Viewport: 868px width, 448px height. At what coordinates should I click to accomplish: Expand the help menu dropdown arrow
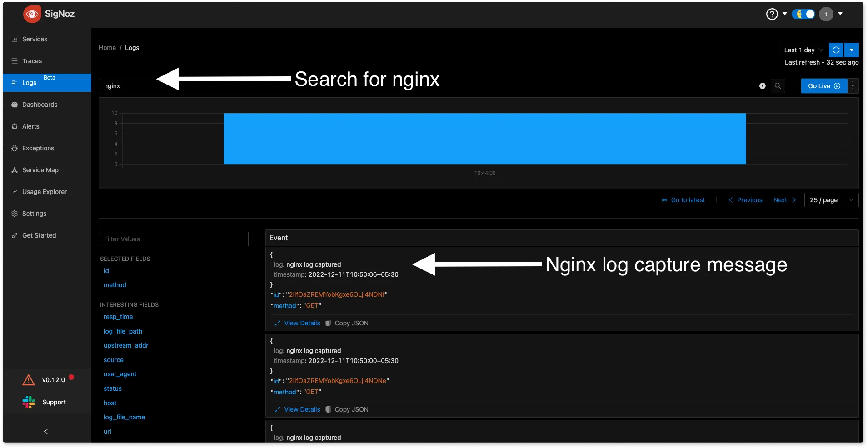pos(784,14)
